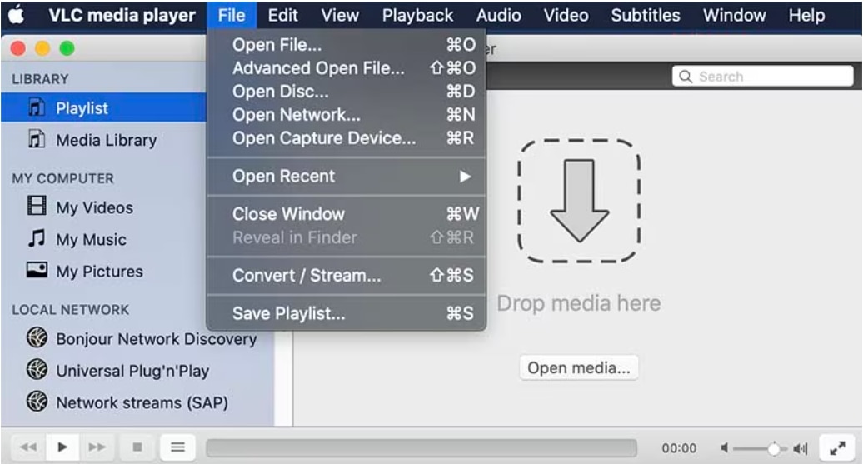Click the yellow minimize window button
The width and height of the screenshot is (868, 464).
tap(42, 48)
